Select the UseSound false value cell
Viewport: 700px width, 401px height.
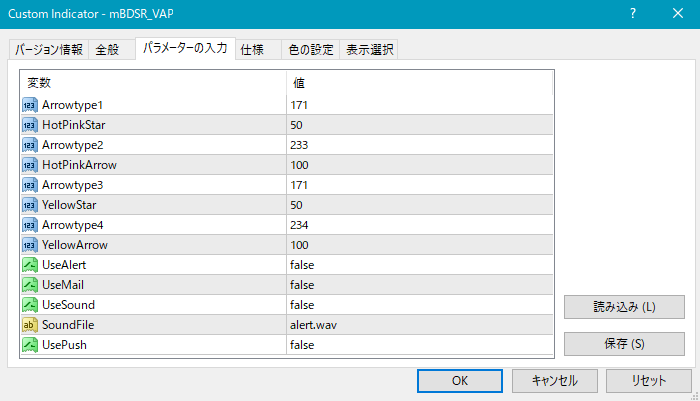tap(418, 305)
